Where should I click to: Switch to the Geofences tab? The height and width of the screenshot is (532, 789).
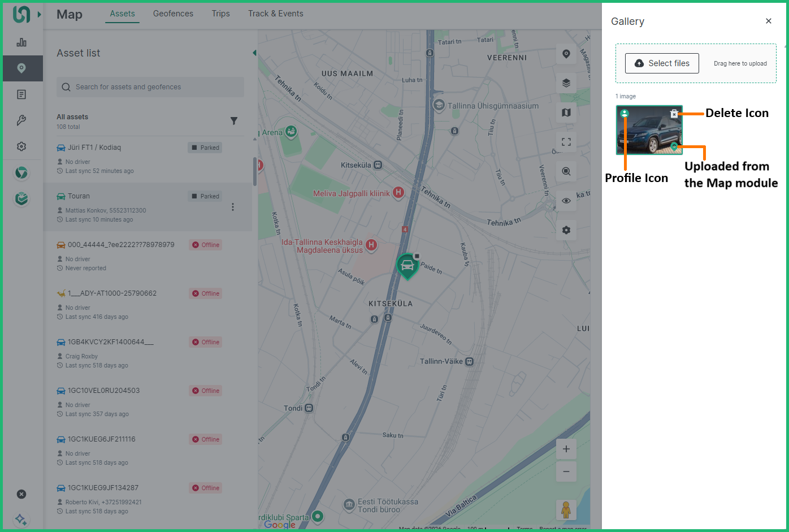point(173,14)
